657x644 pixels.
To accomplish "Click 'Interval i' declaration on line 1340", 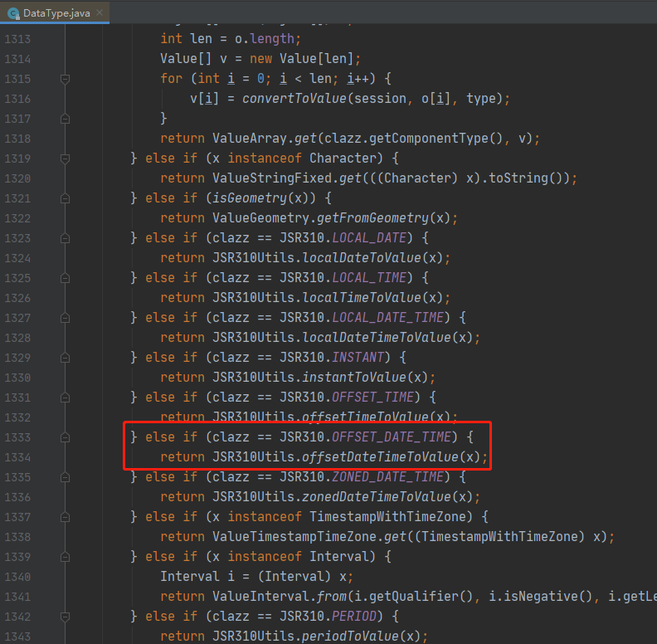I will (x=197, y=577).
